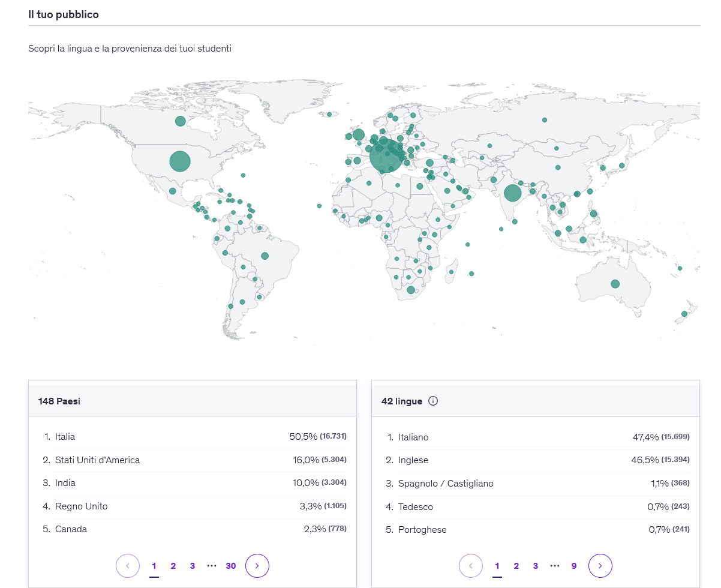Click the Australia bubble on map

[x=615, y=284]
